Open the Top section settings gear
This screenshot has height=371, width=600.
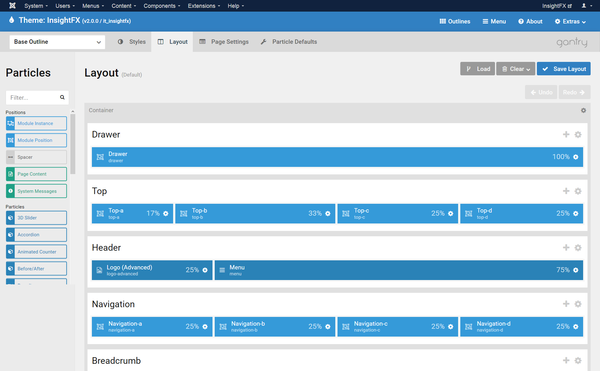(578, 191)
